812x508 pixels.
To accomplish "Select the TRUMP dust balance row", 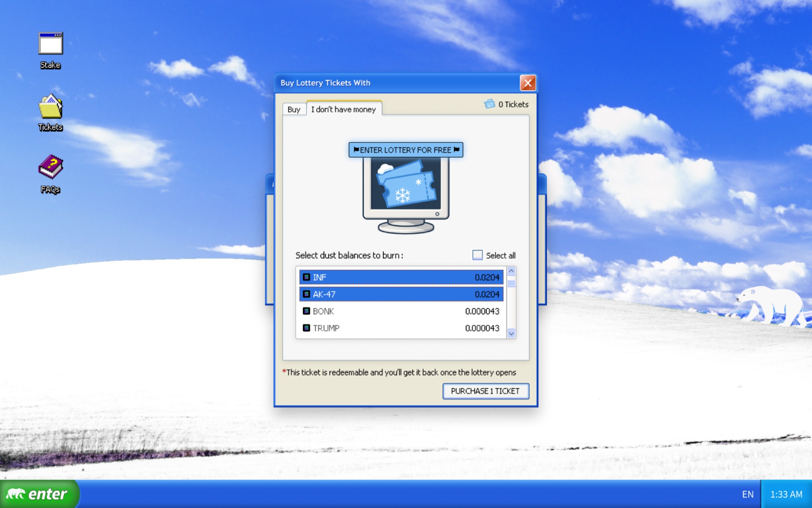I will tap(401, 328).
